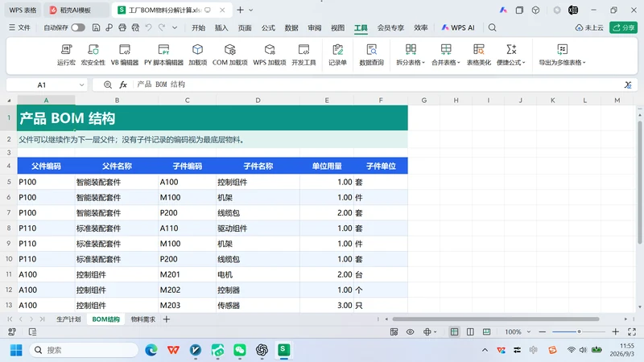This screenshot has width=644, height=362.
Task: Click the formula bar input field
Action: tap(378, 84)
